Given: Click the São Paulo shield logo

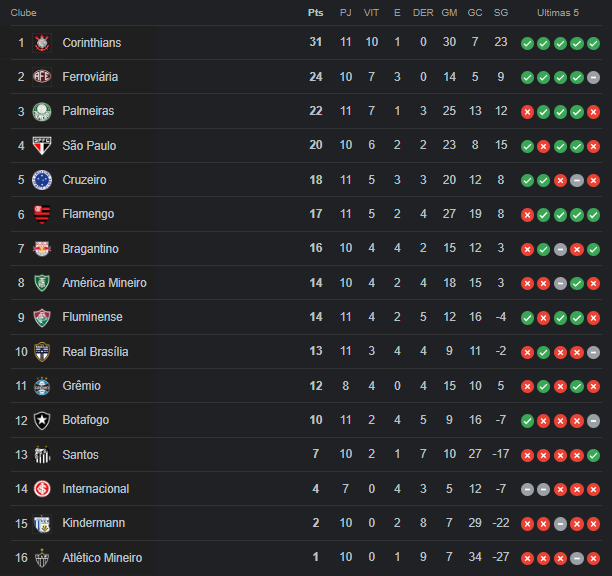Looking at the screenshot, I should [x=42, y=146].
